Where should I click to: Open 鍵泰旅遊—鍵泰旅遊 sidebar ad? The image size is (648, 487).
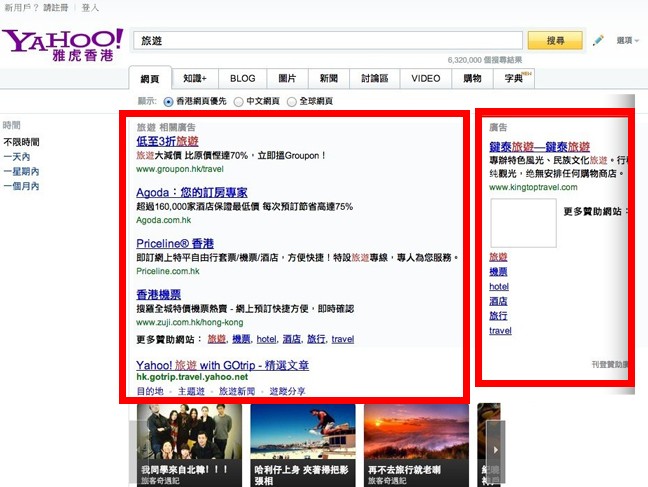(x=539, y=147)
